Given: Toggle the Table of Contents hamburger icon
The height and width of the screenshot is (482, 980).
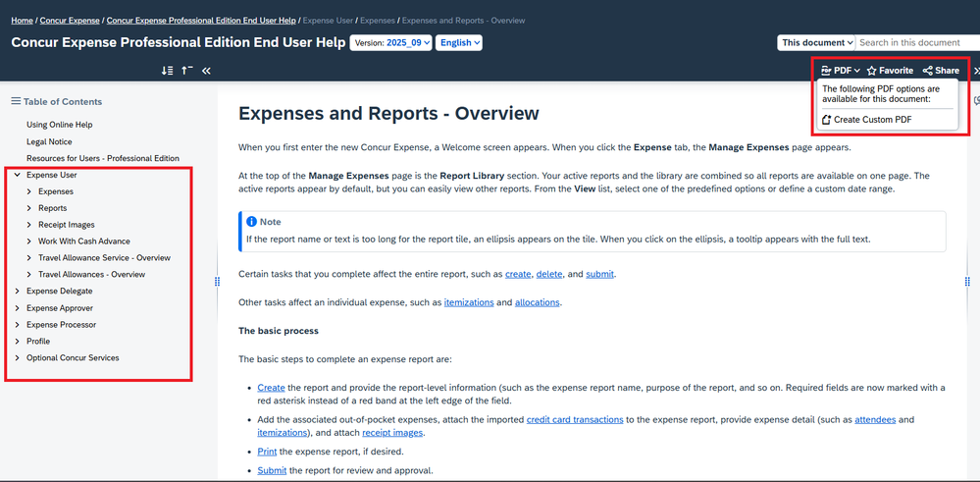Looking at the screenshot, I should point(16,101).
